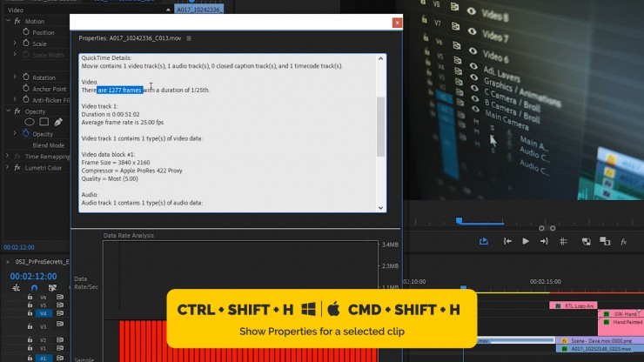Image resolution: width=644 pixels, height=362 pixels.
Task: Click scroll down arrow in Properties text box
Action: coord(380,208)
